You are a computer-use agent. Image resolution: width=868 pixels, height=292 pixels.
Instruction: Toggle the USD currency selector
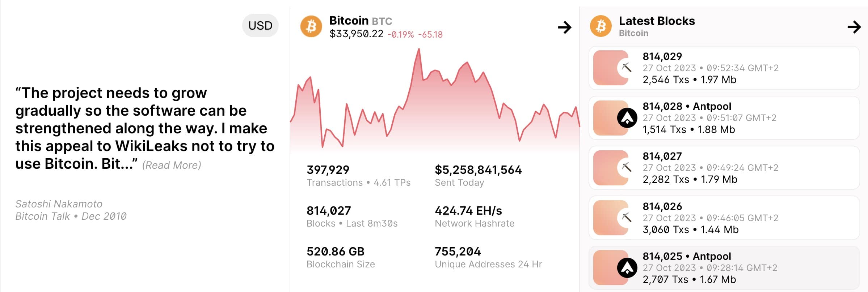point(260,25)
